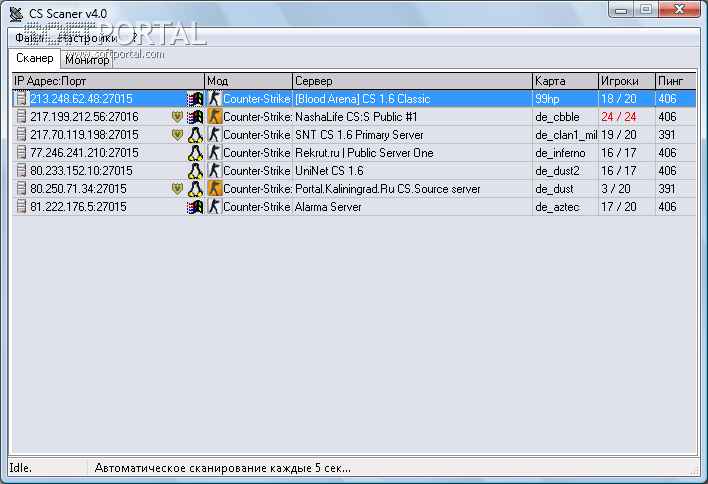Select IP address 217.199.212.56:27016
The width and height of the screenshot is (708, 484).
(x=84, y=117)
